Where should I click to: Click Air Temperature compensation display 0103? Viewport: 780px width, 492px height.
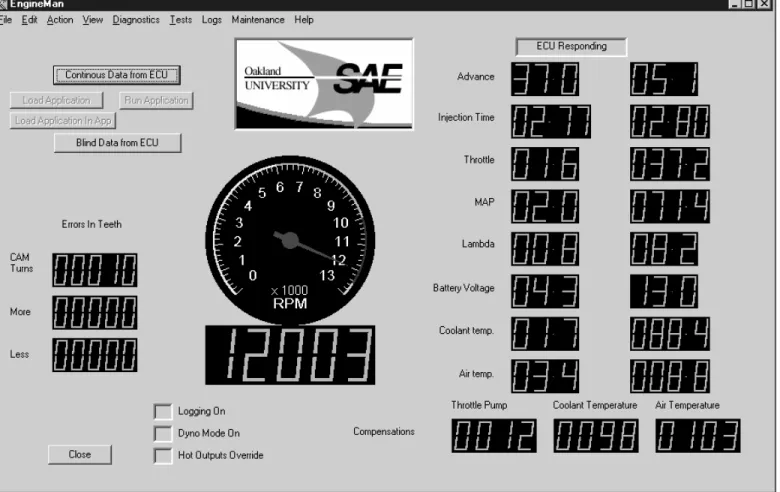coord(698,436)
